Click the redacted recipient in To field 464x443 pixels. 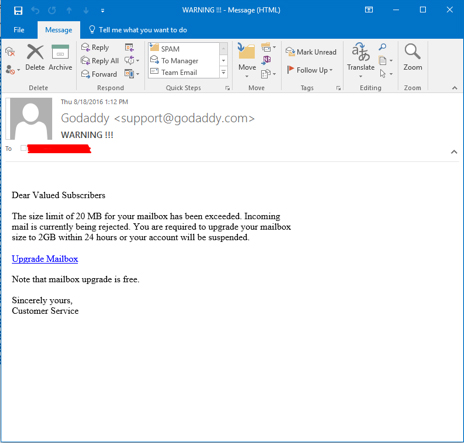coord(59,149)
